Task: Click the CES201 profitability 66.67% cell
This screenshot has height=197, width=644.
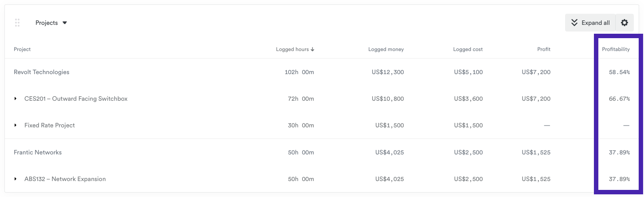Action: (619, 99)
